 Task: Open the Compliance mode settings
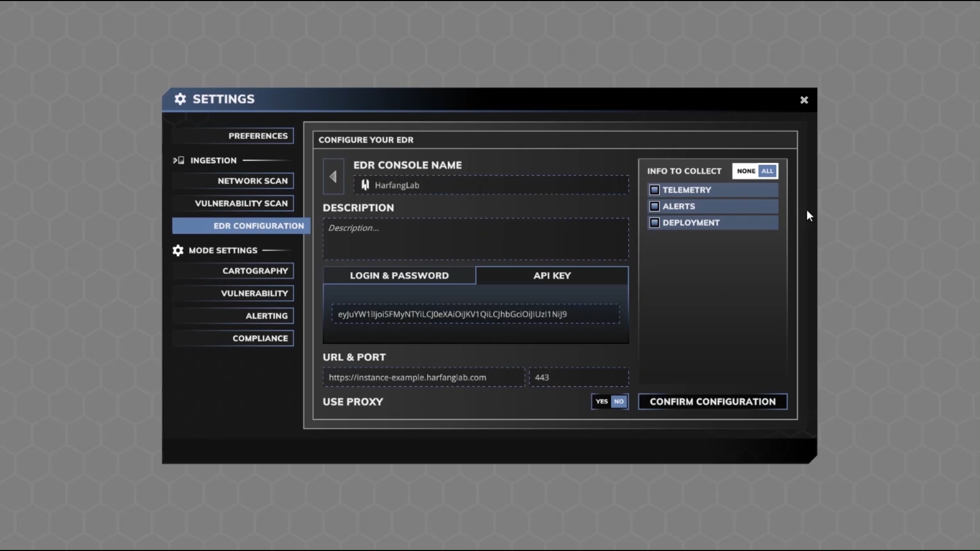(233, 338)
